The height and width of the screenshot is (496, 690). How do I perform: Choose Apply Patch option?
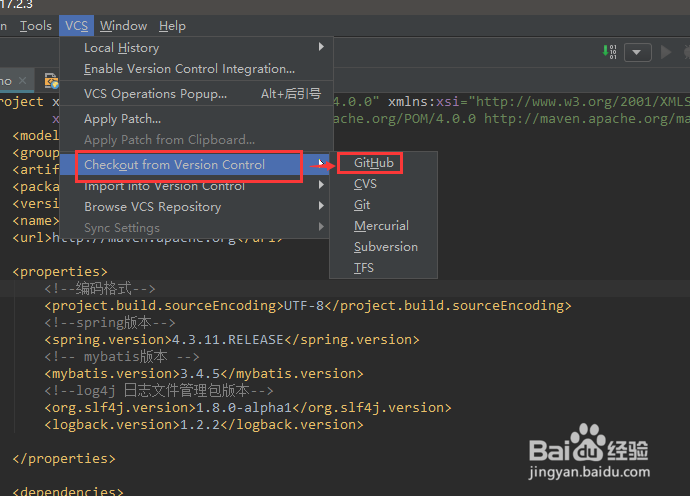(196, 119)
